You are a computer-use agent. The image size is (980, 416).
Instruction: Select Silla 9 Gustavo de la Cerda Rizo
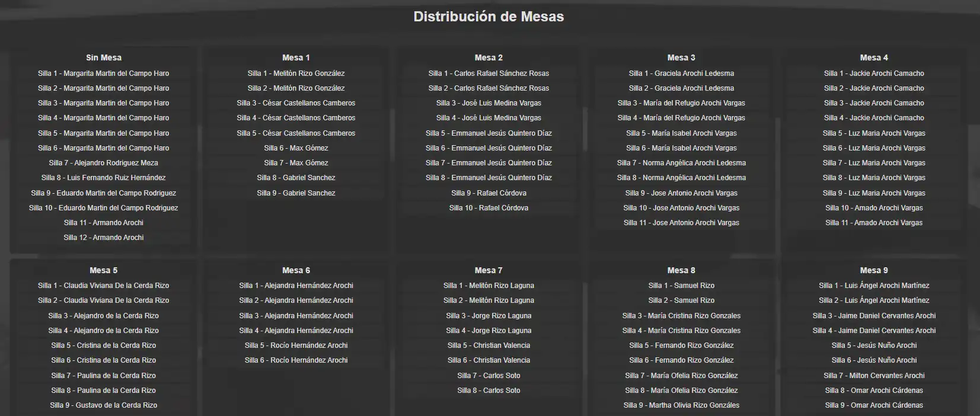(104, 405)
